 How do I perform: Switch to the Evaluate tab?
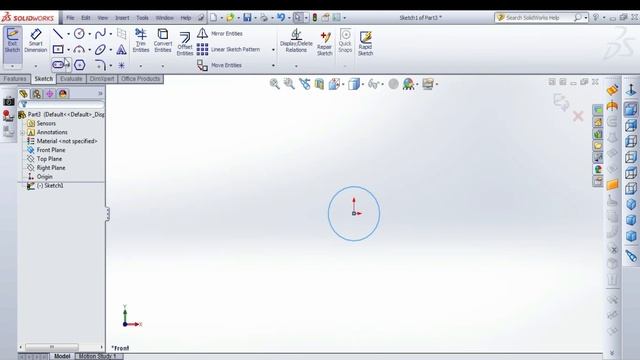71,79
